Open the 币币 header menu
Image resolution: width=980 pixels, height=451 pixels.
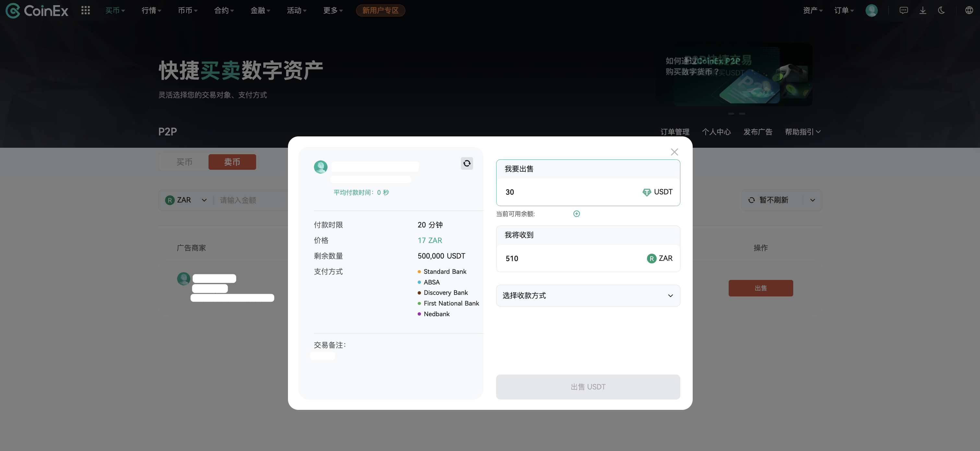pos(187,10)
